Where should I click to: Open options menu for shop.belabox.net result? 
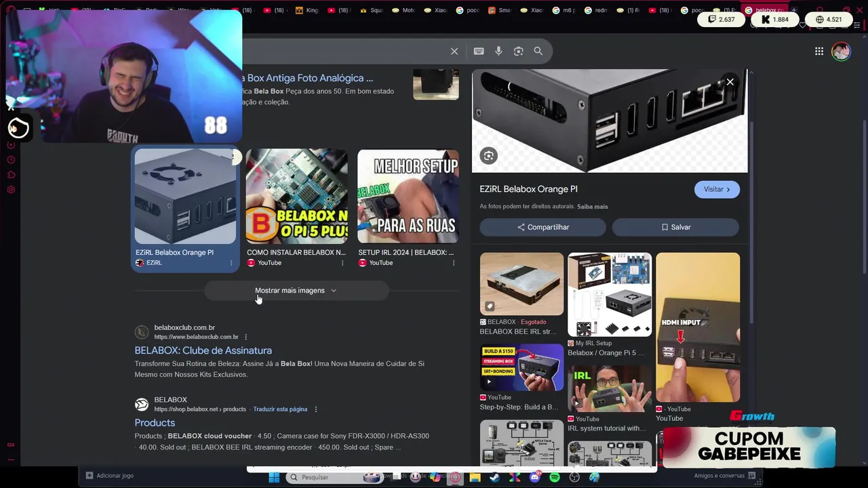(315, 409)
